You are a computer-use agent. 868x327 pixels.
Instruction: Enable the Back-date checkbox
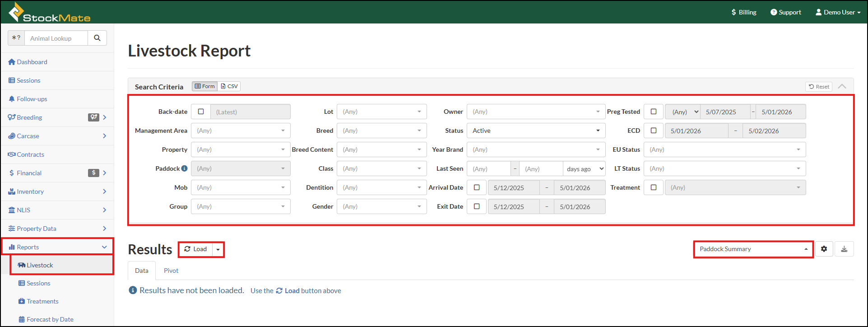click(x=201, y=112)
